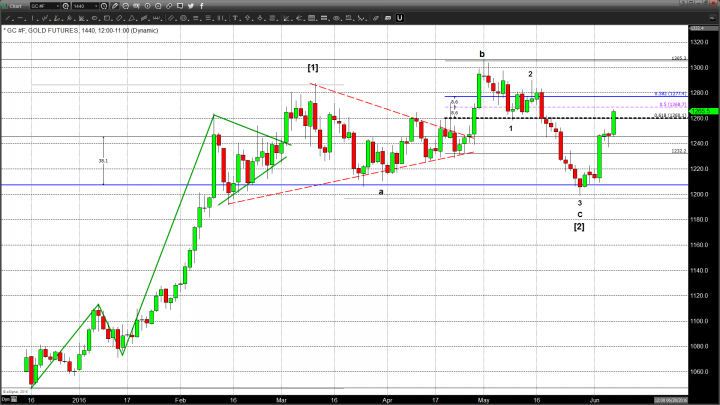Click the chart title GC #F, GOLD FUTURES
The width and height of the screenshot is (720, 405).
coord(60,31)
